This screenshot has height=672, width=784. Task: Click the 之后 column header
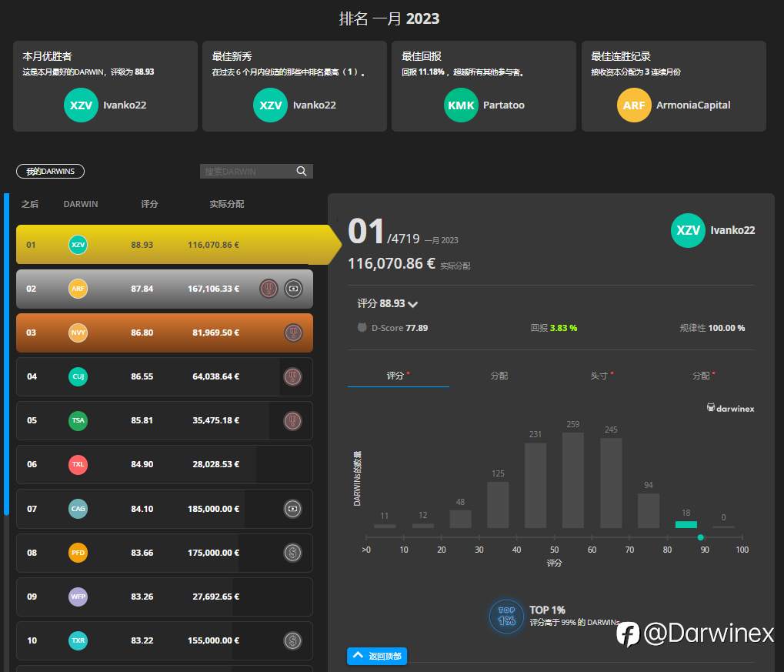(x=29, y=204)
